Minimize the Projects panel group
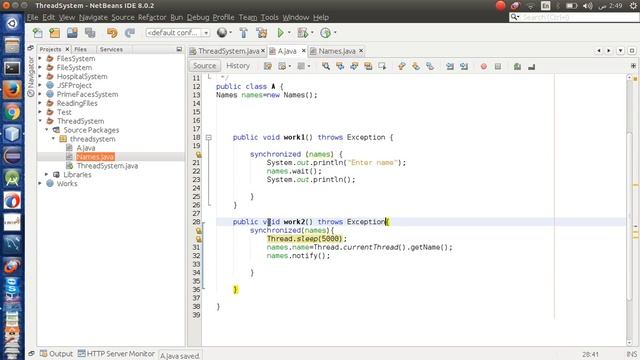 pyautogui.click(x=179, y=49)
